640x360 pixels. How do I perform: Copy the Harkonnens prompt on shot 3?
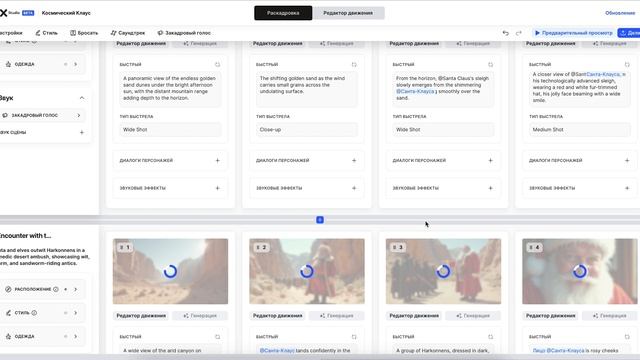tap(490, 337)
